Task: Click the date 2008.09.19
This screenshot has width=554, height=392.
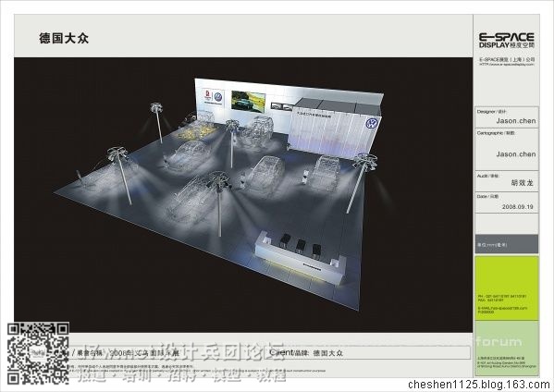Action: pos(517,206)
